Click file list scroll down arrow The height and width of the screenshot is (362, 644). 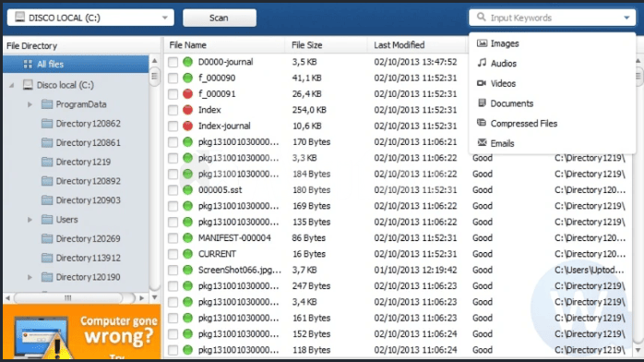point(638,350)
